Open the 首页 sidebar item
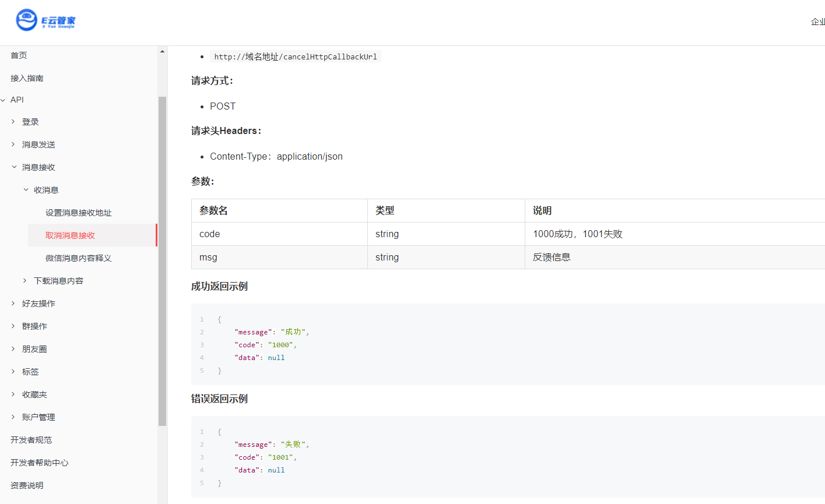Viewport: 825px width, 504px height. pos(19,55)
